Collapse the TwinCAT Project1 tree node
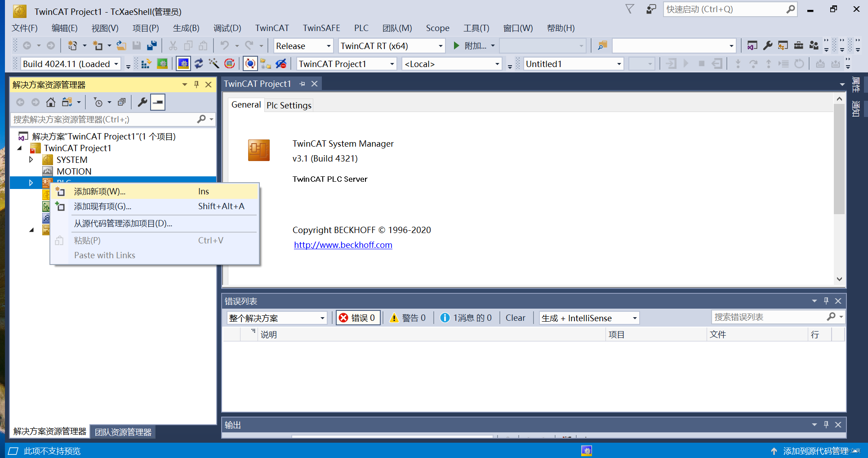Viewport: 868px width, 458px height. coord(19,148)
